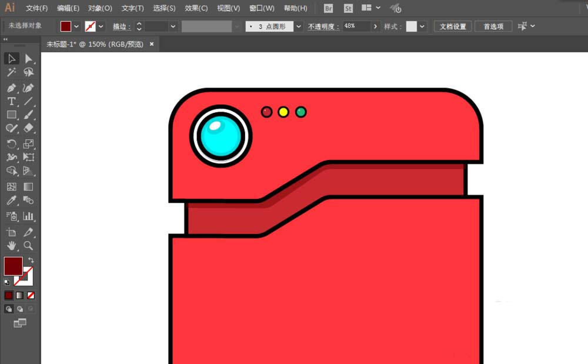Choose the Symbol Sprayer tool
Image resolution: width=588 pixels, height=364 pixels.
[12, 216]
